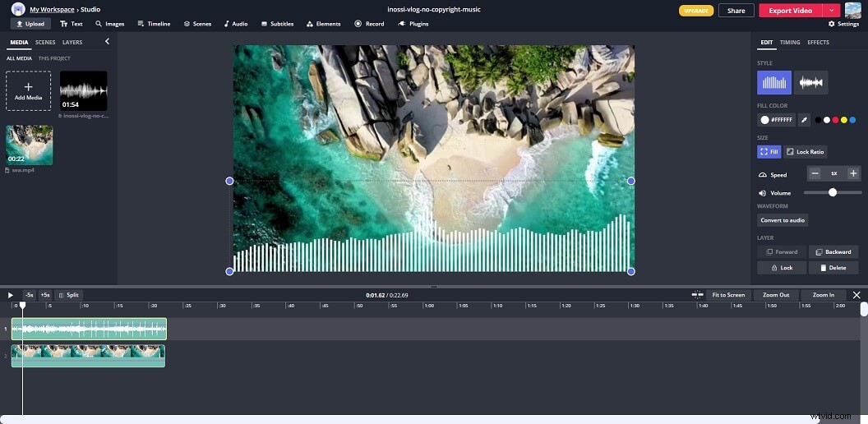Expand the Export Video dropdown arrow
This screenshot has height=424, width=868.
(832, 11)
